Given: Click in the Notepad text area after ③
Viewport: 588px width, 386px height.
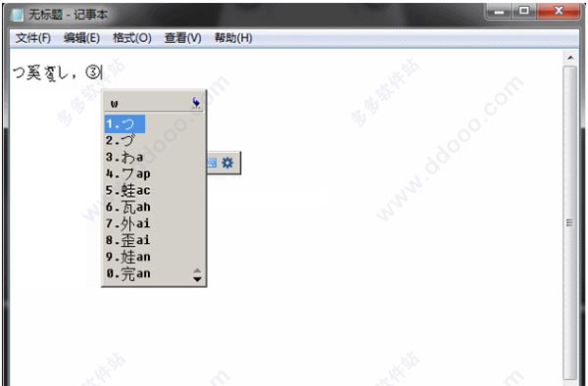Looking at the screenshot, I should (102, 72).
